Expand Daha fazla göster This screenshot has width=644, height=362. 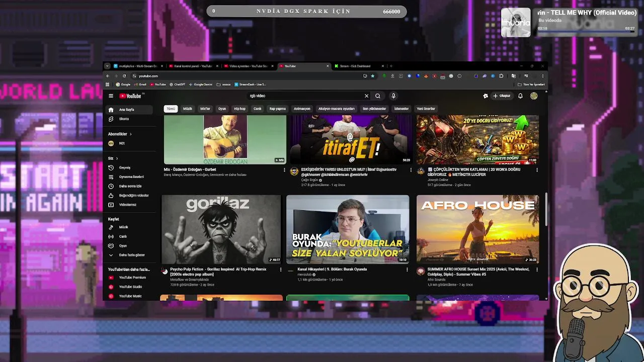pyautogui.click(x=130, y=255)
